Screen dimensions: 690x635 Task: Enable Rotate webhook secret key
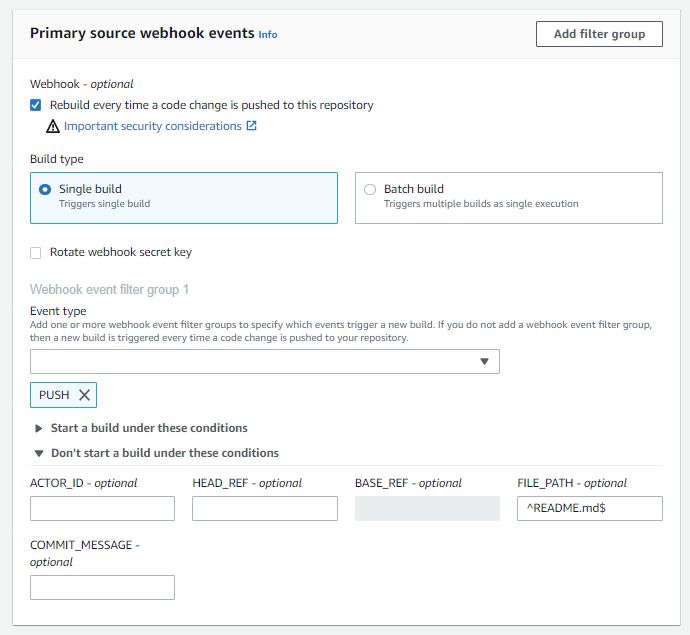[x=36, y=253]
